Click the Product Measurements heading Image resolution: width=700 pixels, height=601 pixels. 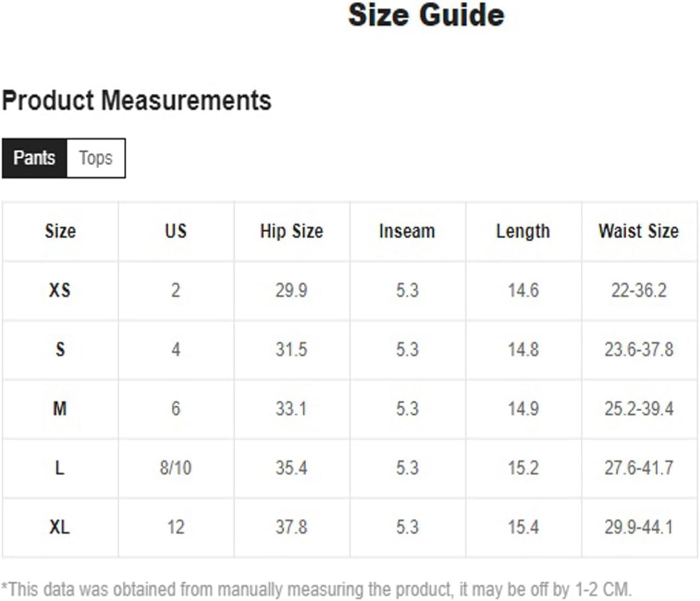137,100
